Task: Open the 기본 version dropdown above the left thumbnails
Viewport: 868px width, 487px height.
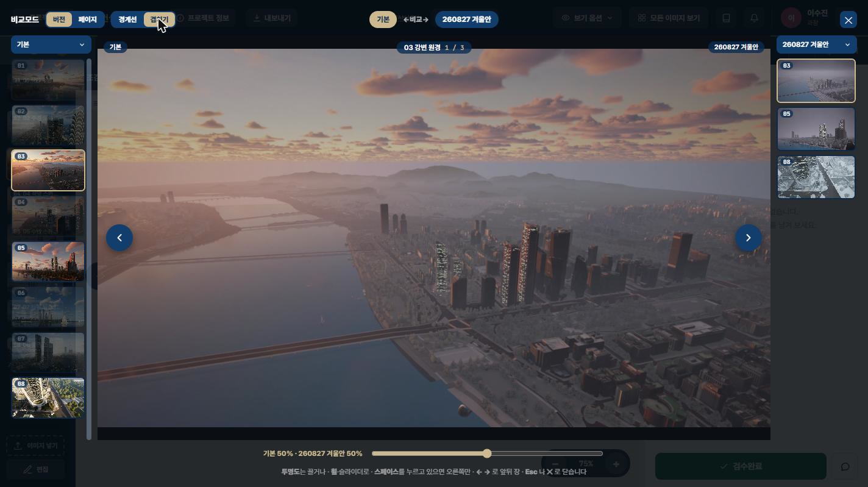Action: 51,44
